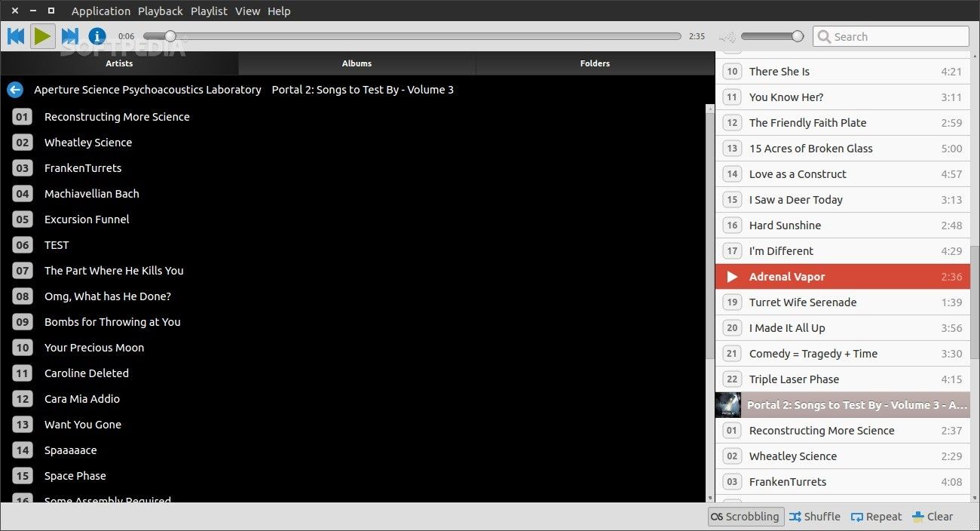Click the album track list scrollbar up arrow
This screenshot has width=980, height=531.
[x=709, y=109]
